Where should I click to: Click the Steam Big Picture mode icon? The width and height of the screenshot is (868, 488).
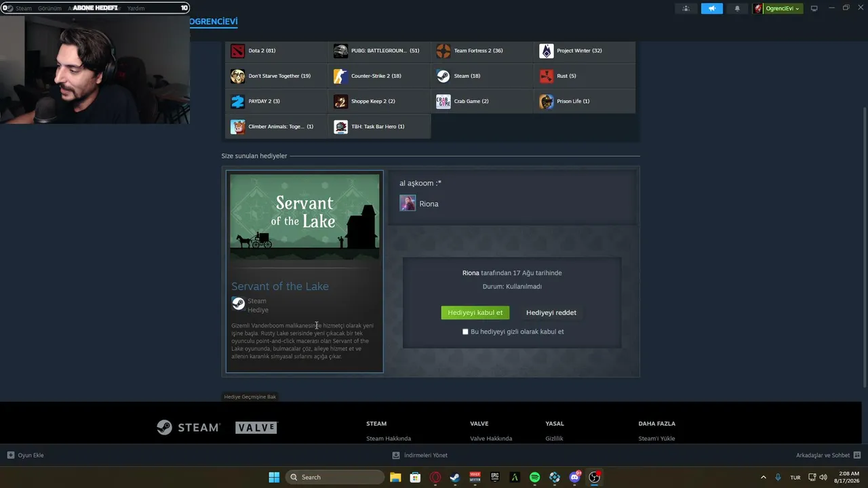[814, 8]
